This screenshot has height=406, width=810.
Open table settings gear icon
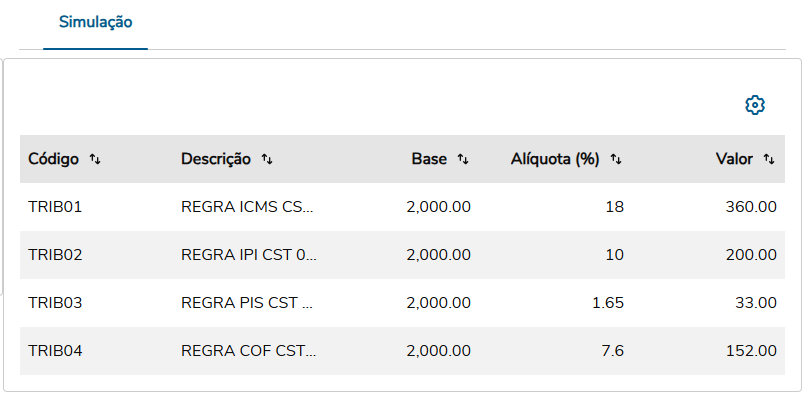pos(755,105)
